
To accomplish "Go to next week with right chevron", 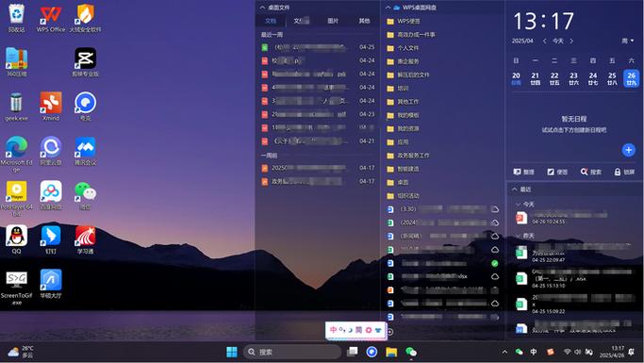I will point(570,41).
